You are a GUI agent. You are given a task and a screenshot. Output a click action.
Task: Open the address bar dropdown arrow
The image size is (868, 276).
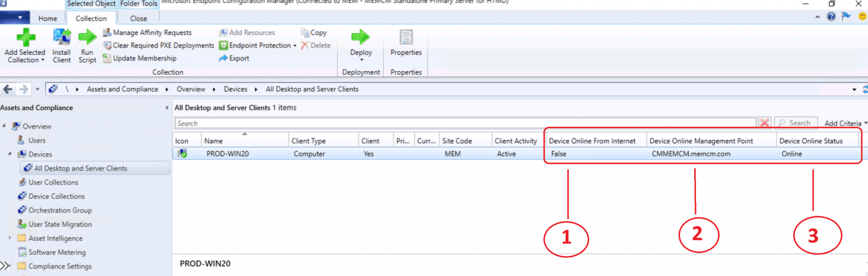click(x=854, y=90)
